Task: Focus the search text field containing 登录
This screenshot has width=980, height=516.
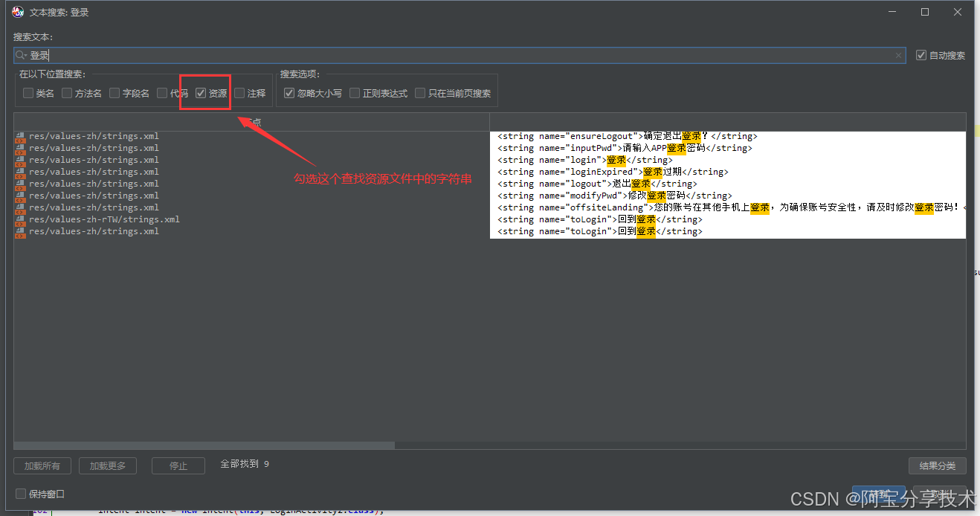Action: coord(460,55)
